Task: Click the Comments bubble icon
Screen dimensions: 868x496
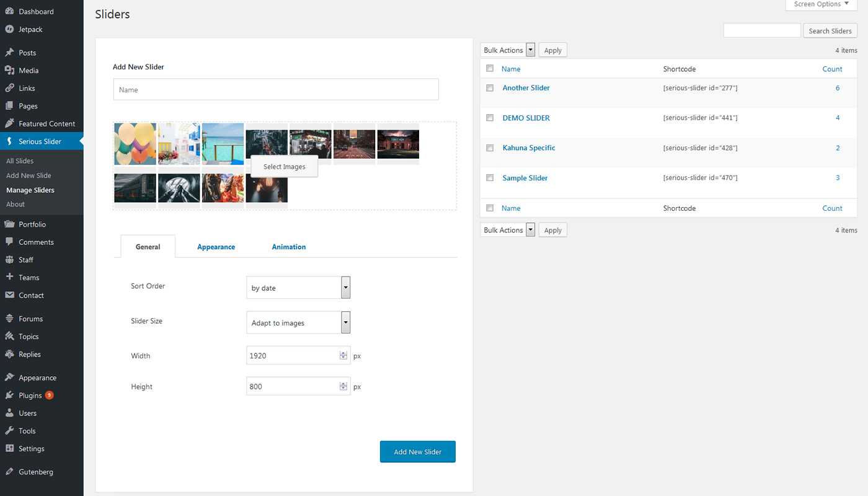Action: (9, 242)
